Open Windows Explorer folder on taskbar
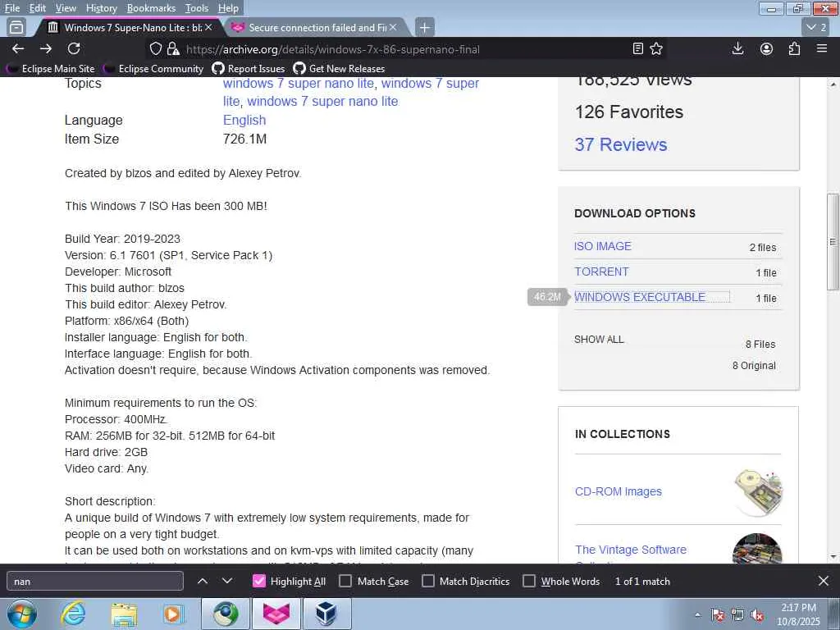Screen dimensions: 840x630 click(x=125, y=614)
